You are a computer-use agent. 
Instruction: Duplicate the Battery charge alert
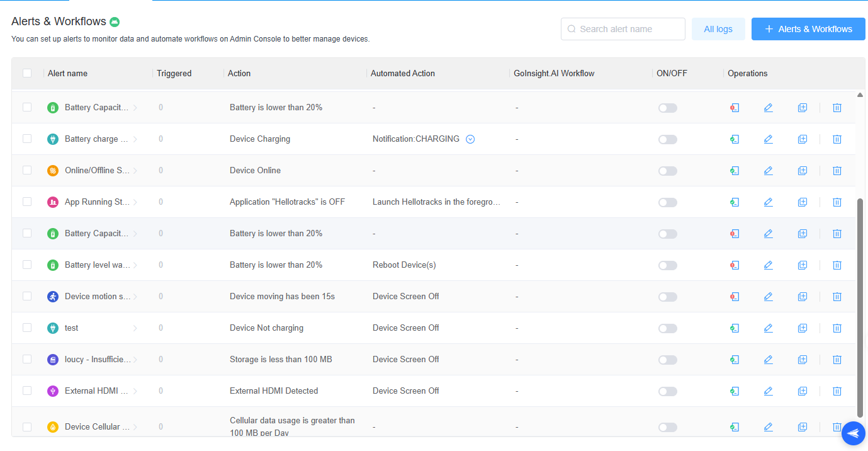802,139
